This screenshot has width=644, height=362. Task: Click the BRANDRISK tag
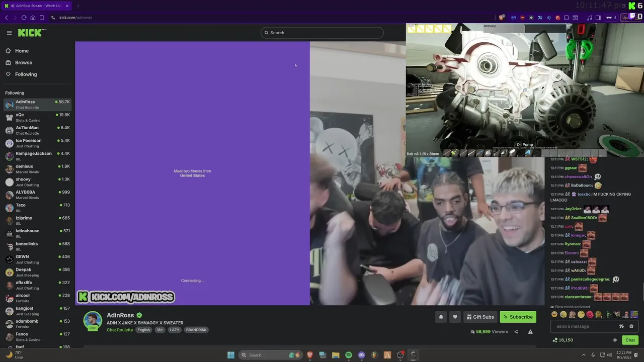tap(196, 330)
